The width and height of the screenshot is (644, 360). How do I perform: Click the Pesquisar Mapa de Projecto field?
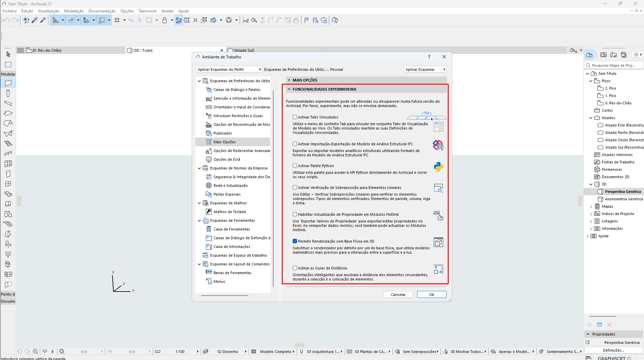coord(614,65)
